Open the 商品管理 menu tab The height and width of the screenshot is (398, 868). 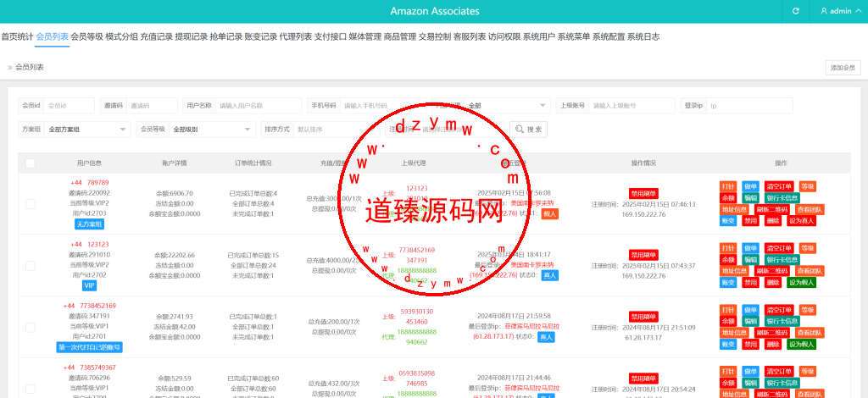point(400,37)
